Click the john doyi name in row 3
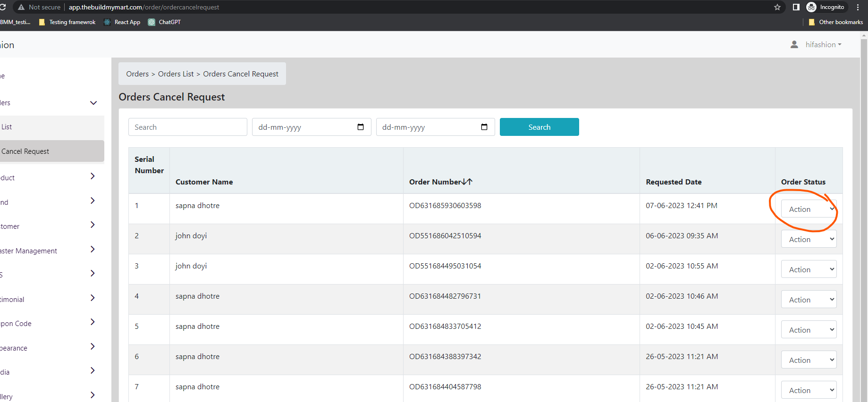 191,266
